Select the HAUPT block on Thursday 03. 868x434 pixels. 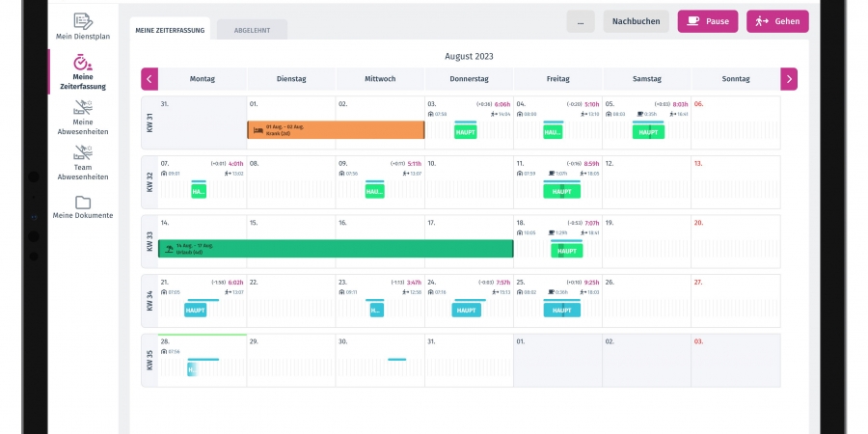click(x=466, y=132)
